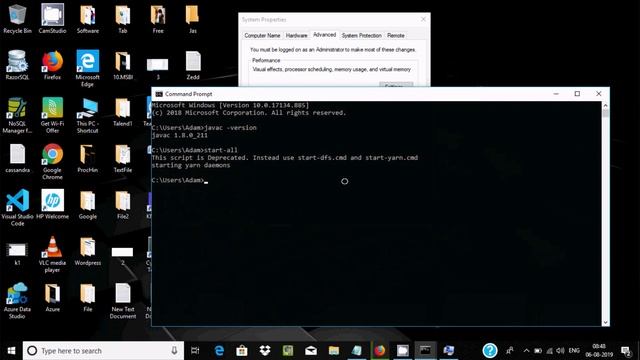
Task: Show hidden system tray icons
Action: click(526, 351)
